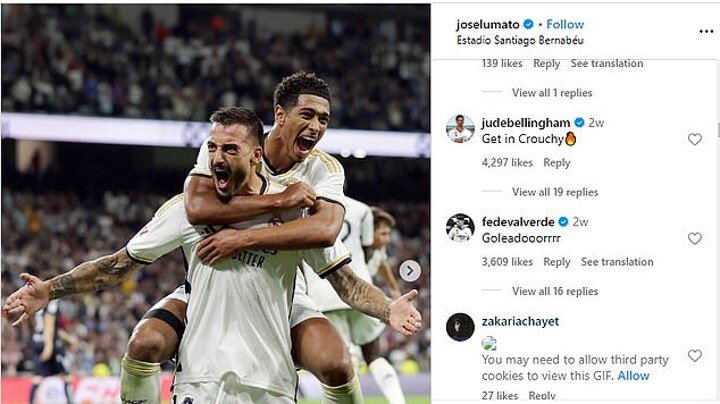Like judebellingham's comment with the heart

pyautogui.click(x=695, y=139)
